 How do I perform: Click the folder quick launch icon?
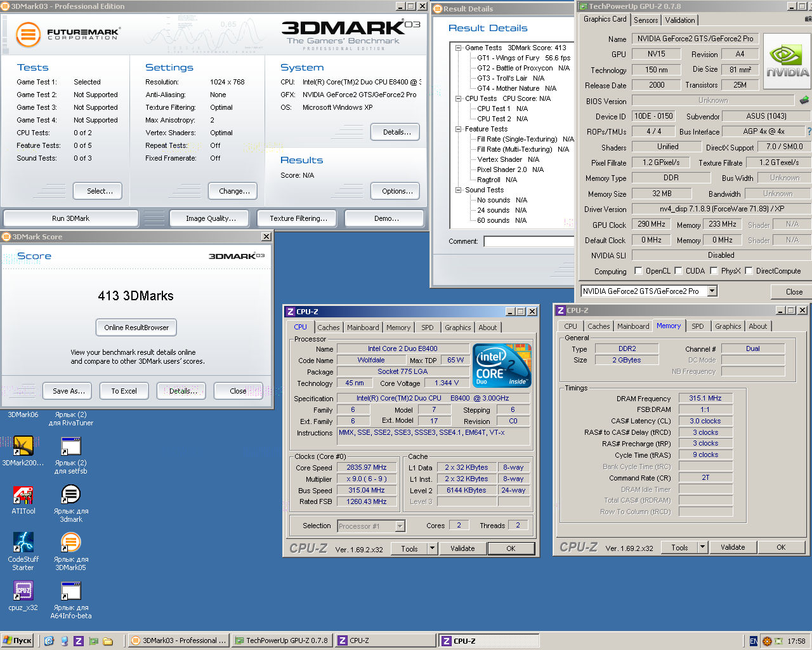coord(108,641)
